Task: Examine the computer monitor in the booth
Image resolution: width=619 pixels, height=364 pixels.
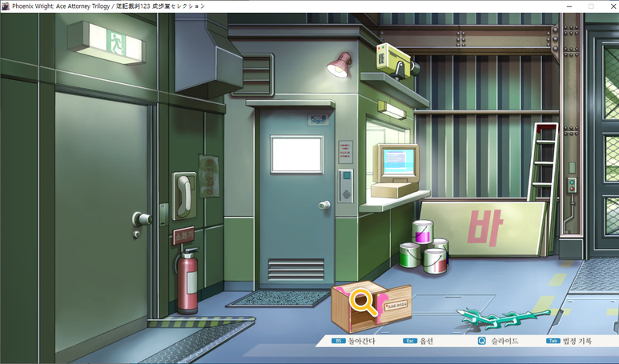Action: coord(396,163)
